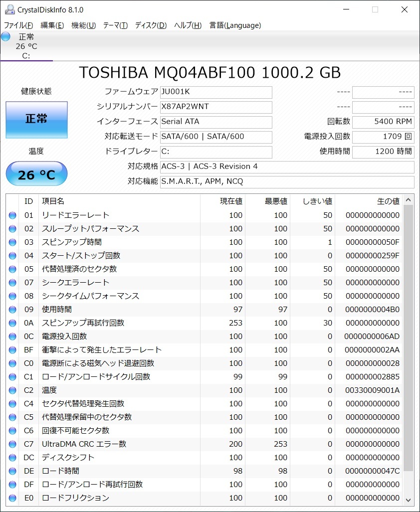Click the status orb for 02 スループットパフォーマンス
The image size is (420, 512).
click(x=12, y=229)
